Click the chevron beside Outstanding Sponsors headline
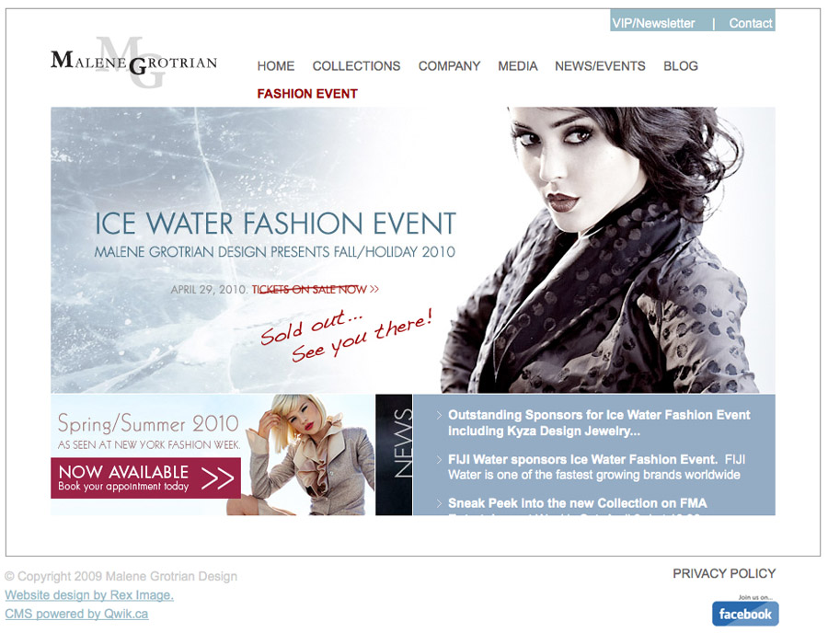The width and height of the screenshot is (828, 644). 440,416
